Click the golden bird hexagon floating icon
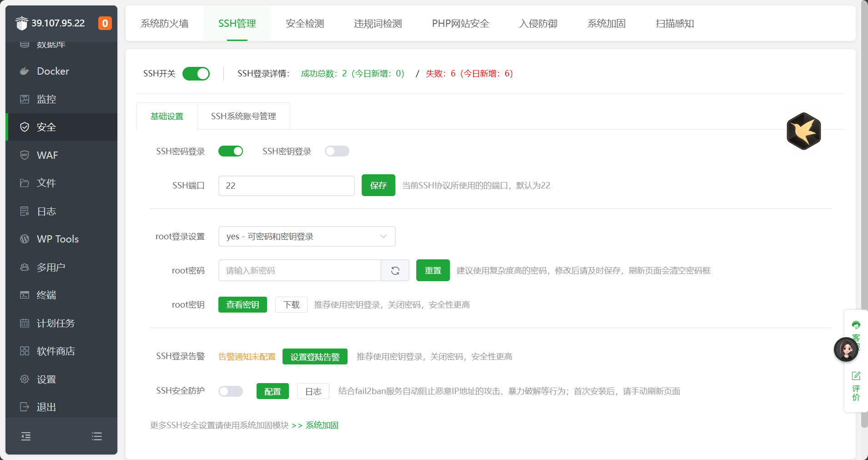This screenshot has width=868, height=460. click(x=803, y=131)
